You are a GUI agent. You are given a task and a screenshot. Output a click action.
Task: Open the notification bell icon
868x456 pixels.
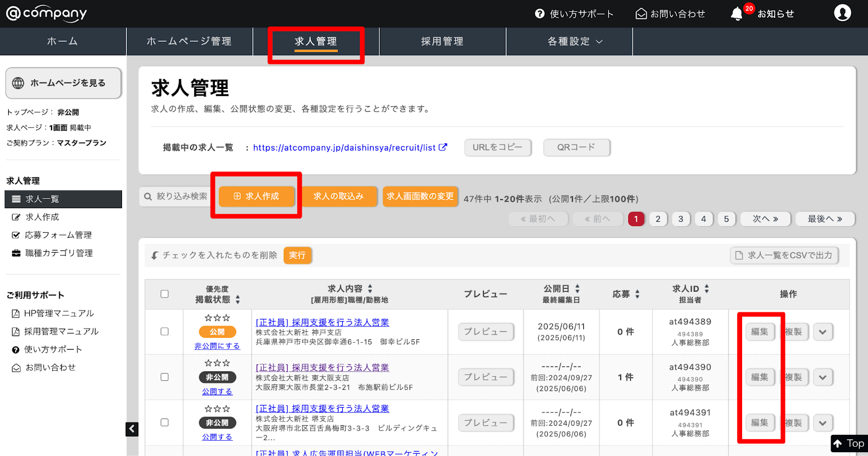736,14
